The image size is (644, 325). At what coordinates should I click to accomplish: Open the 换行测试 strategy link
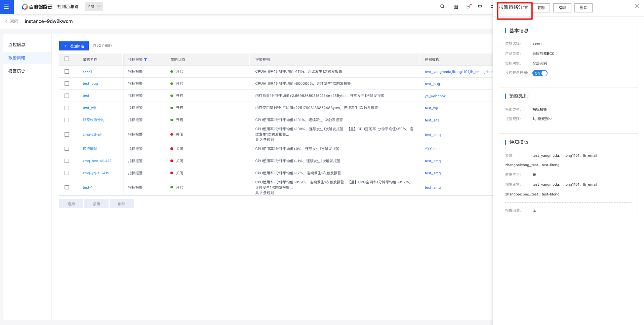[90, 149]
